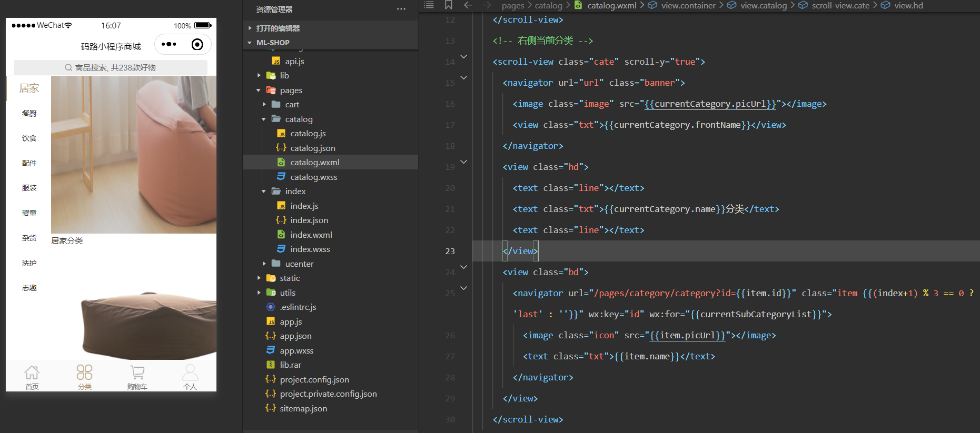Screen dimensions: 980x433
Task: Tap the 购物车 cart tab icon
Action: pos(137,377)
